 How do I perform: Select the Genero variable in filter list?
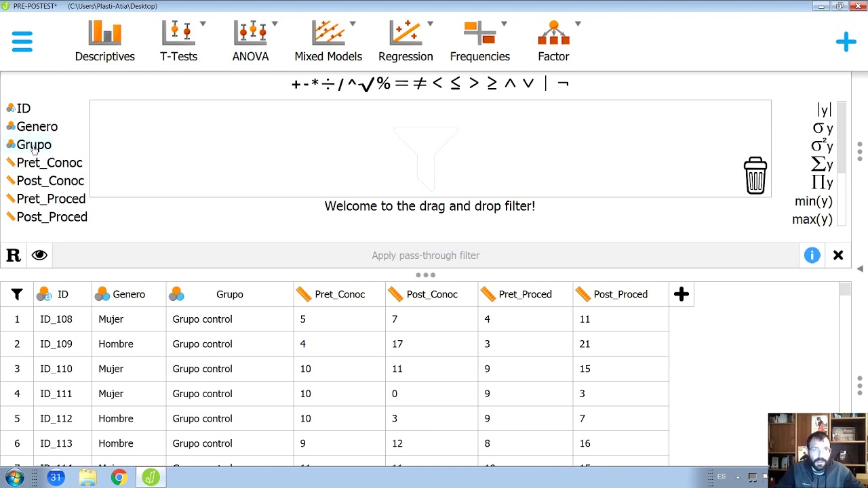32,127
